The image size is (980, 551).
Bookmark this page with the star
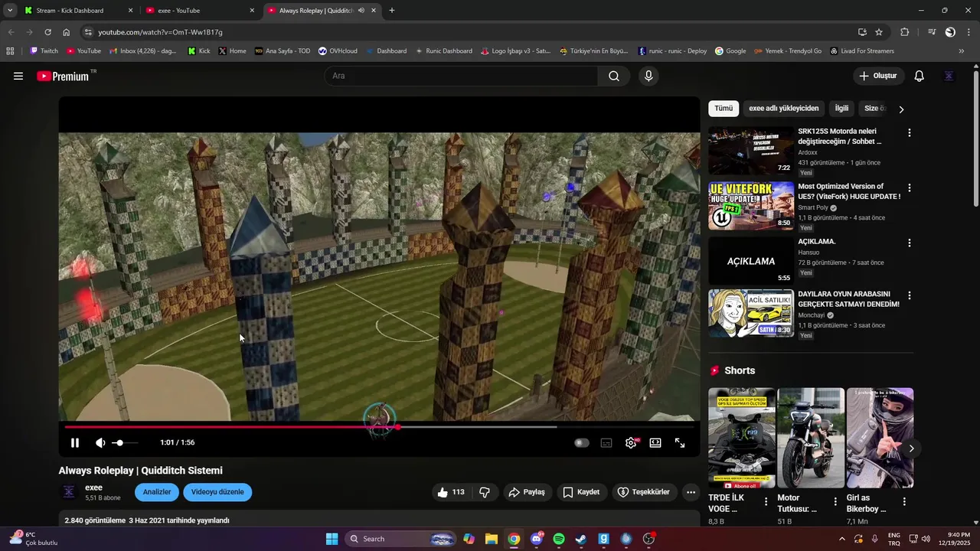[x=879, y=32]
